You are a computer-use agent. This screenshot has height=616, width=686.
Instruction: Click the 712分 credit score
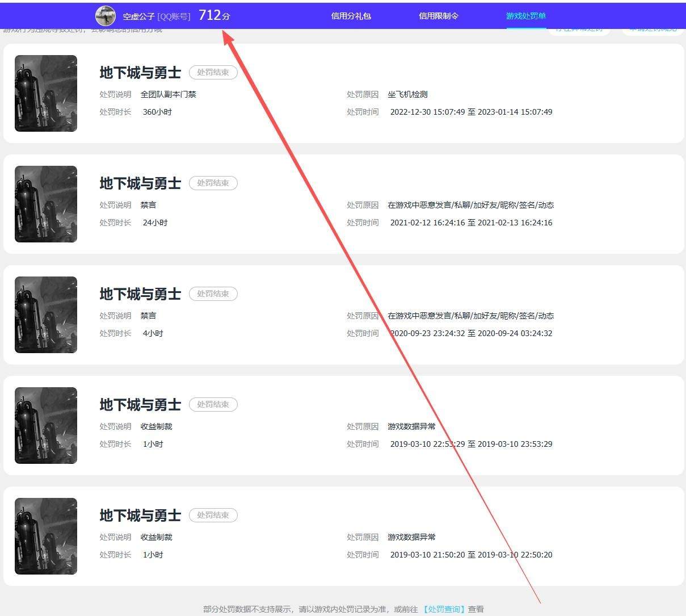[x=214, y=15]
